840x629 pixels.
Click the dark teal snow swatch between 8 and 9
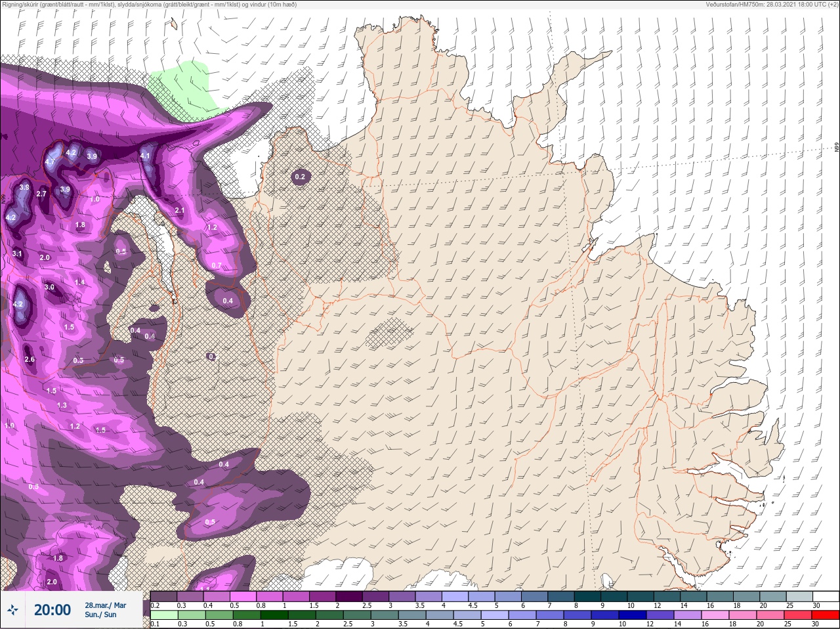589,596
